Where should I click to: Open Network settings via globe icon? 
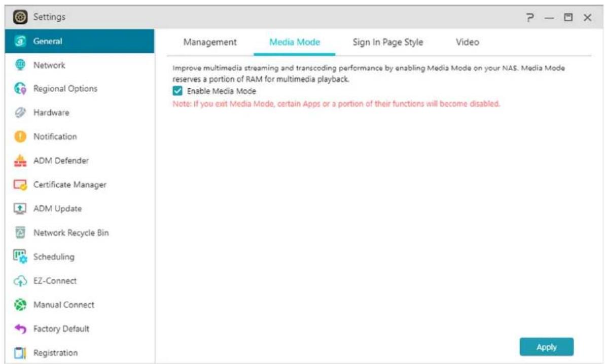click(x=20, y=65)
